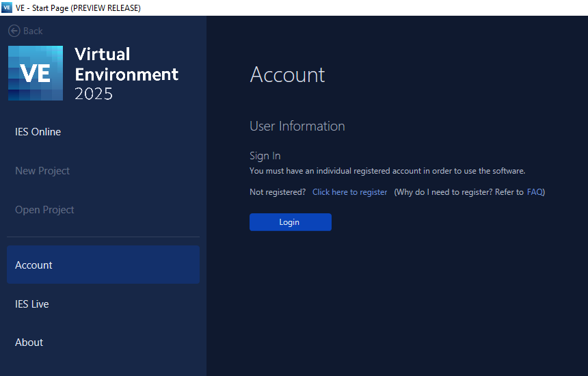Follow the 'Click here to register' link
This screenshot has height=376, width=588.
(x=349, y=192)
